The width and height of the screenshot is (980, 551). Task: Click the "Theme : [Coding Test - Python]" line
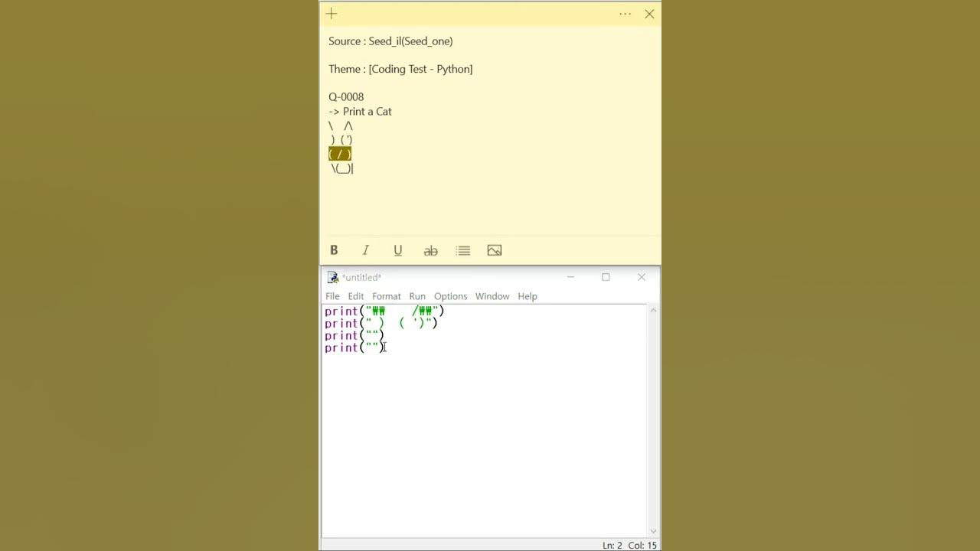pyautogui.click(x=400, y=69)
